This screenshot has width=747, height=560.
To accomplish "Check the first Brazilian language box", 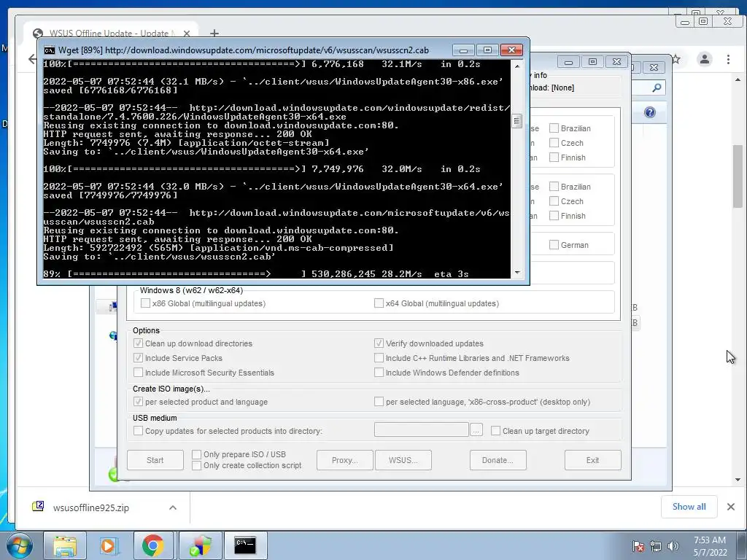I will (554, 128).
